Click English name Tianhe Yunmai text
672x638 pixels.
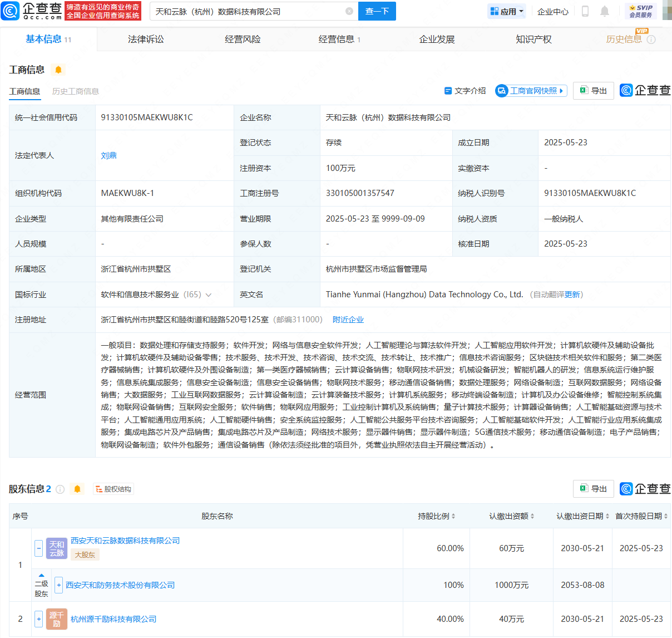tap(424, 295)
